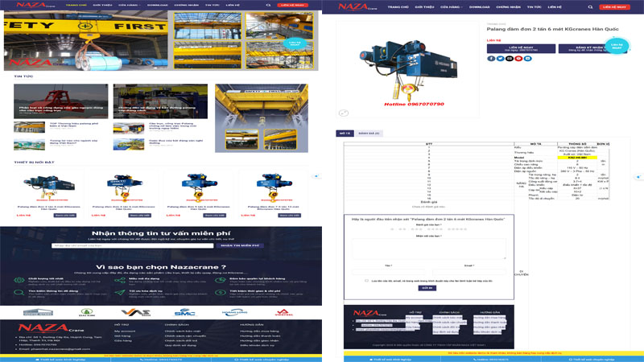Click Hotline bar at bottom of homepage
Image resolution: width=644 pixels, height=362 pixels.
point(160,359)
